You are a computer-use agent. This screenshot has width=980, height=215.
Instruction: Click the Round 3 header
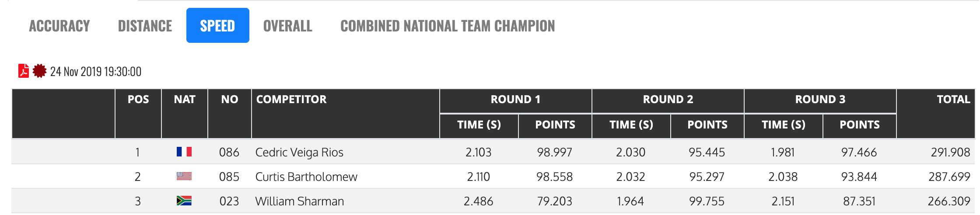820,100
